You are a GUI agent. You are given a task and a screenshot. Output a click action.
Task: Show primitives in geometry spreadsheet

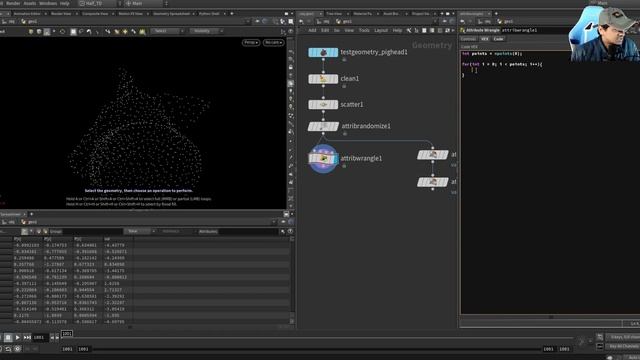click(x=39, y=231)
